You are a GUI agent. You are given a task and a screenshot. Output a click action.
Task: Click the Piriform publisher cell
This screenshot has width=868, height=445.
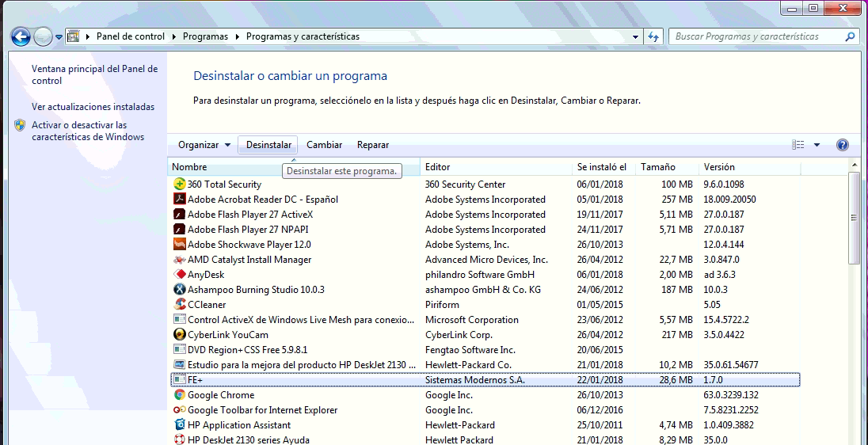click(x=442, y=304)
